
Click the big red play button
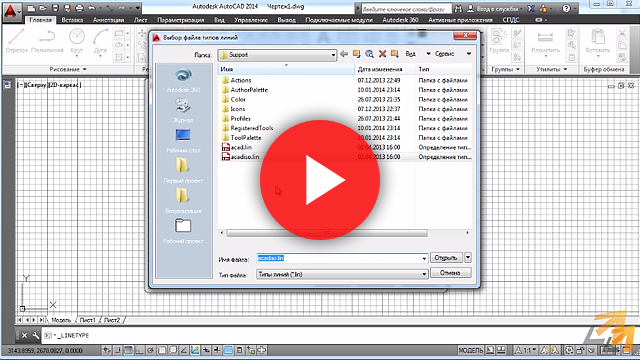tap(320, 180)
